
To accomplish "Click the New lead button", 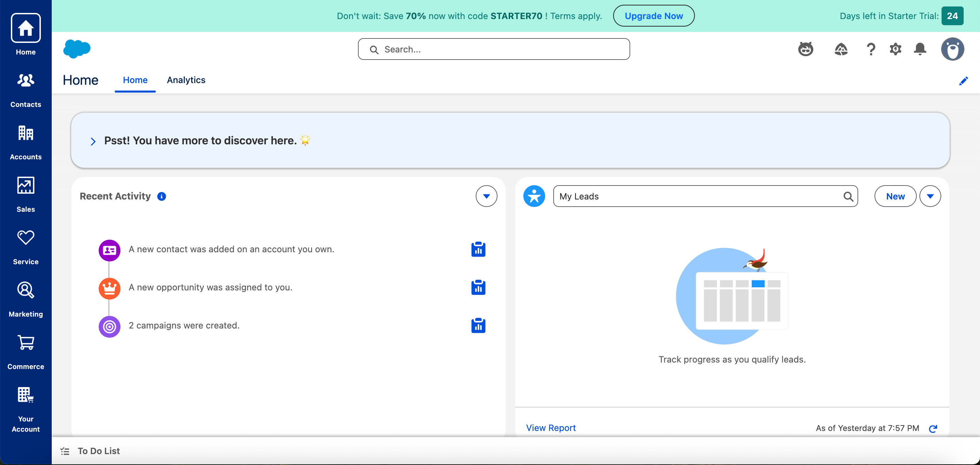I will pos(895,196).
